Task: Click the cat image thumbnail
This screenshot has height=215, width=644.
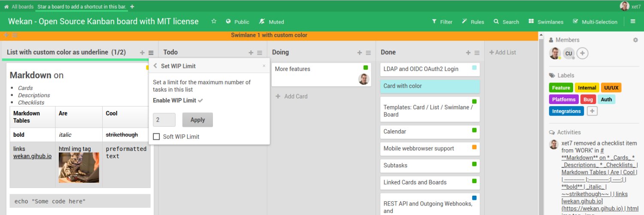Action: click(x=79, y=168)
